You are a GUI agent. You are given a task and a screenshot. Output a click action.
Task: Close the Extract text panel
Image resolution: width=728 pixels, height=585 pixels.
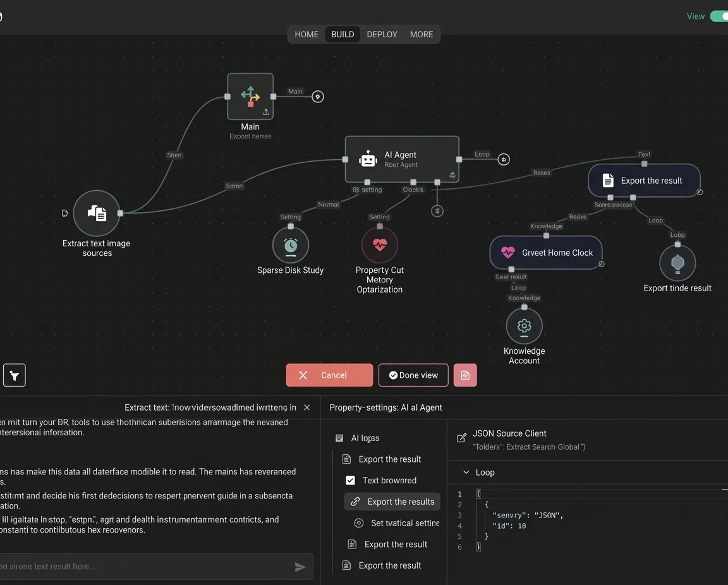click(307, 407)
